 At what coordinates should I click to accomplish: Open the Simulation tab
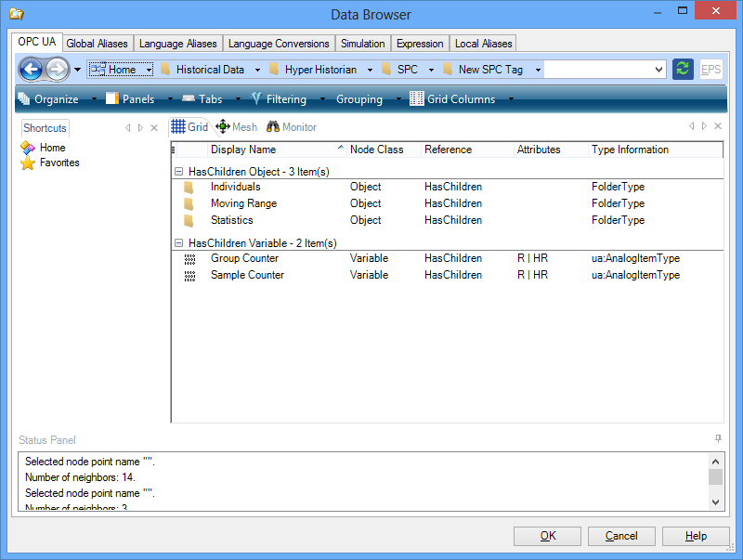362,44
